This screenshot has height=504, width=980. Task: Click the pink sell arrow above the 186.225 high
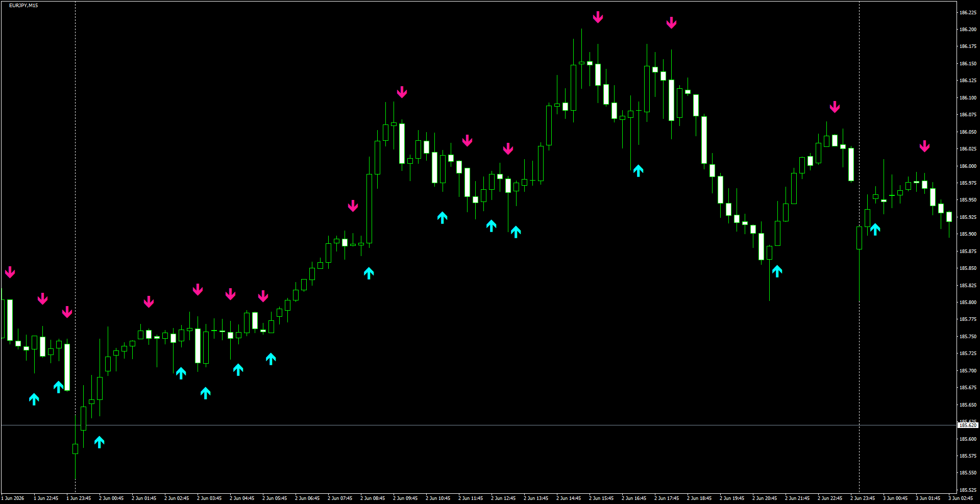[x=598, y=17]
